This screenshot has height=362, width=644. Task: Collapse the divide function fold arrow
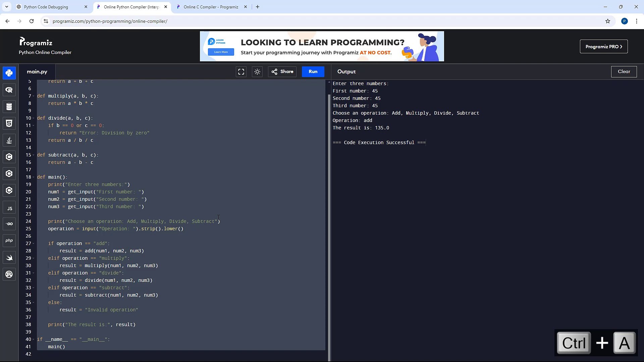34,118
